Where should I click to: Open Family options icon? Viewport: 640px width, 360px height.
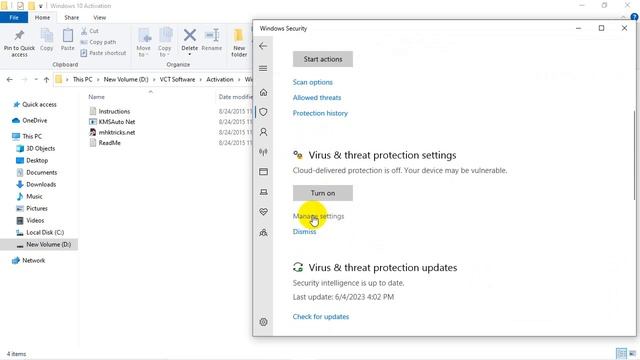click(263, 233)
